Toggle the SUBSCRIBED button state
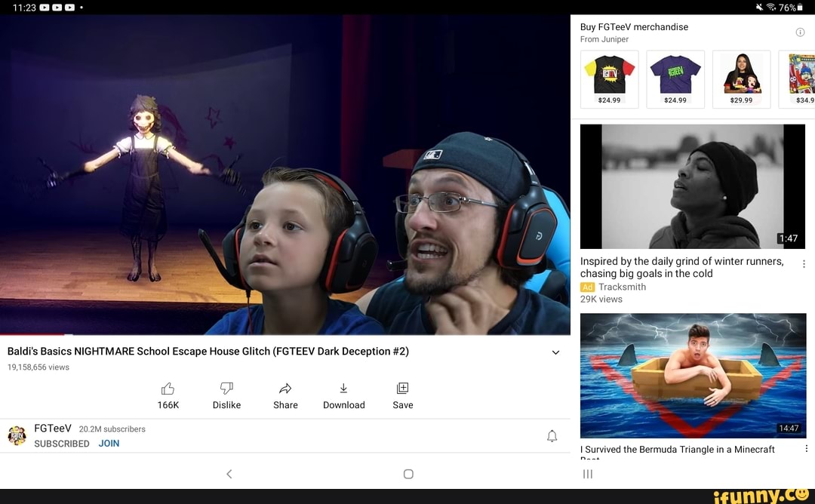Viewport: 815px width, 504px height. [62, 444]
